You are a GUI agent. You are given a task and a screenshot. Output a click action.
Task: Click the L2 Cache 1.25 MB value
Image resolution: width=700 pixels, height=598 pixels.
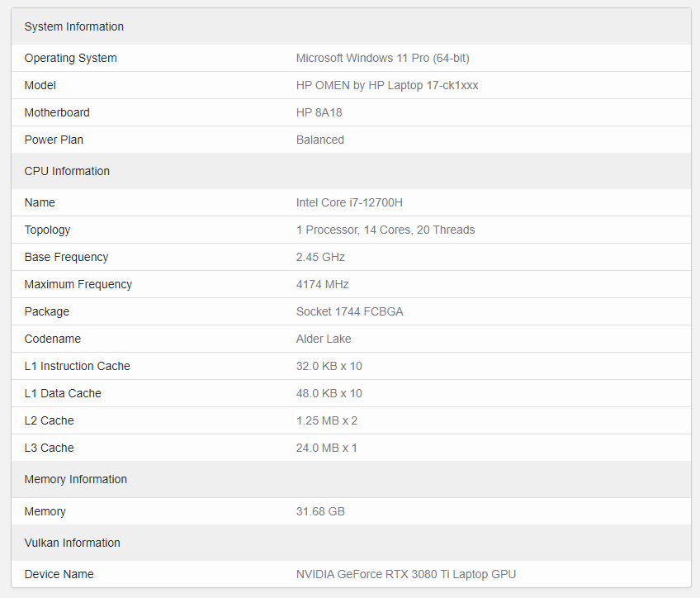[327, 420]
